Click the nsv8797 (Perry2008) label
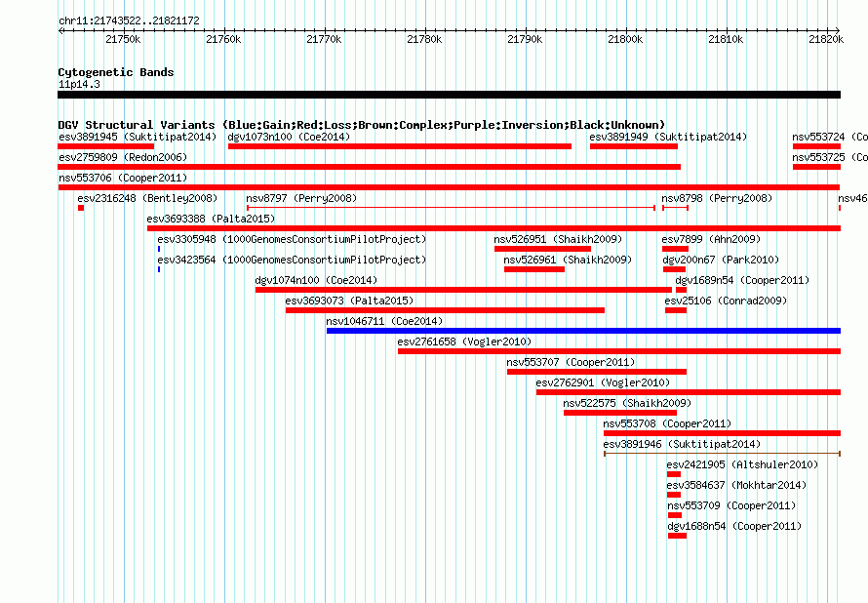868x603 pixels. click(x=301, y=198)
